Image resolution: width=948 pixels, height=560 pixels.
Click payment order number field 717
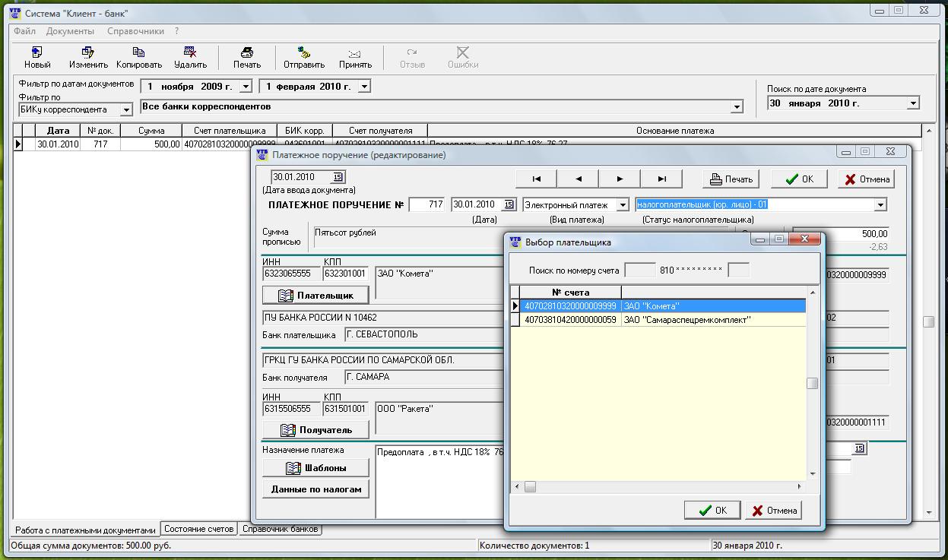click(x=426, y=204)
